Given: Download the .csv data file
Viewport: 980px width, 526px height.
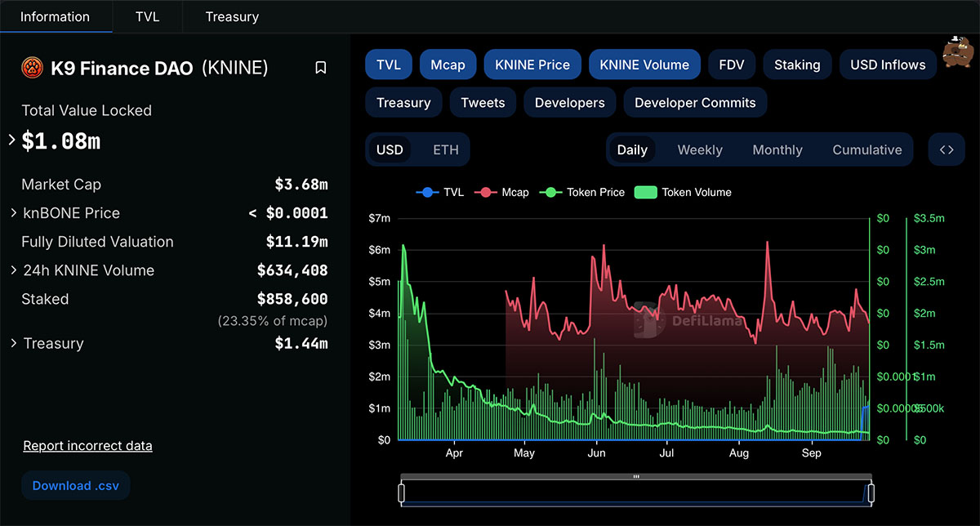Looking at the screenshot, I should click(75, 485).
